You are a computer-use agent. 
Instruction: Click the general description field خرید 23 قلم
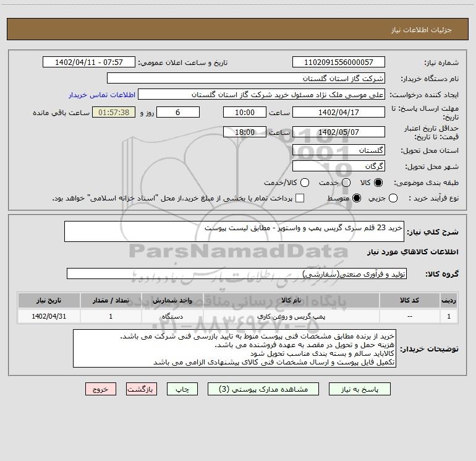pyautogui.click(x=234, y=231)
